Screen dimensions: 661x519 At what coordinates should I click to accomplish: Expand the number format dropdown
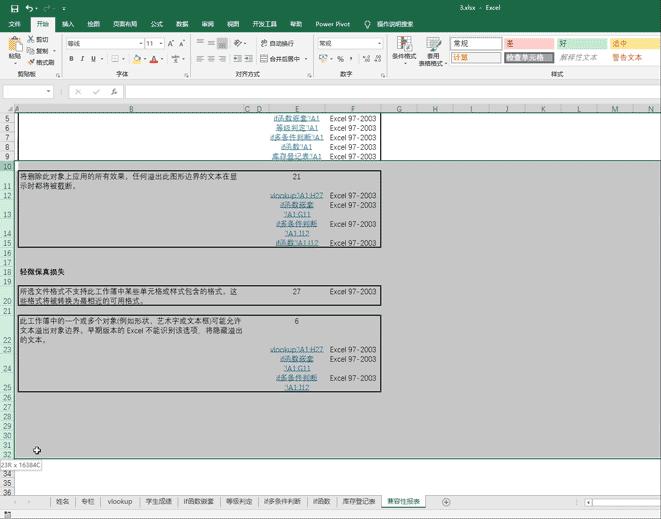tap(379, 44)
